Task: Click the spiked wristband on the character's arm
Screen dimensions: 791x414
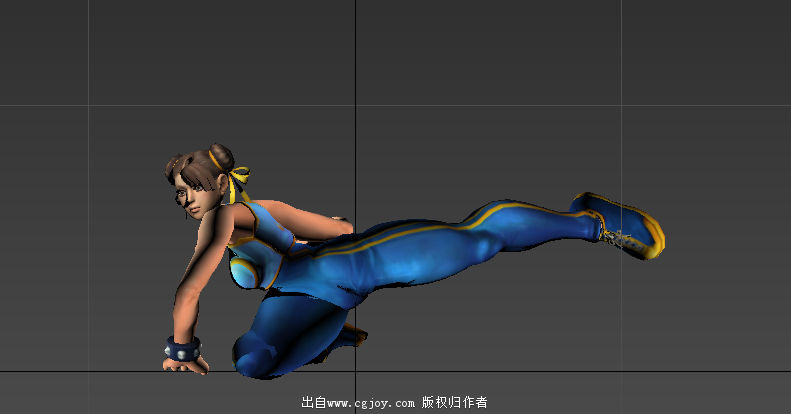Action: 183,349
